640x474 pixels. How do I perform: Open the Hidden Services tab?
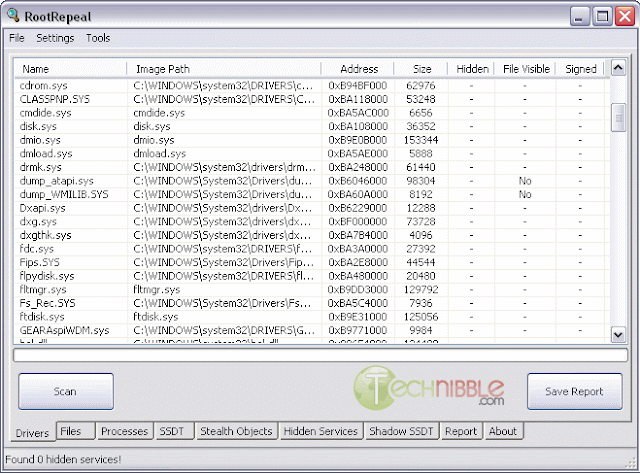(x=321, y=431)
